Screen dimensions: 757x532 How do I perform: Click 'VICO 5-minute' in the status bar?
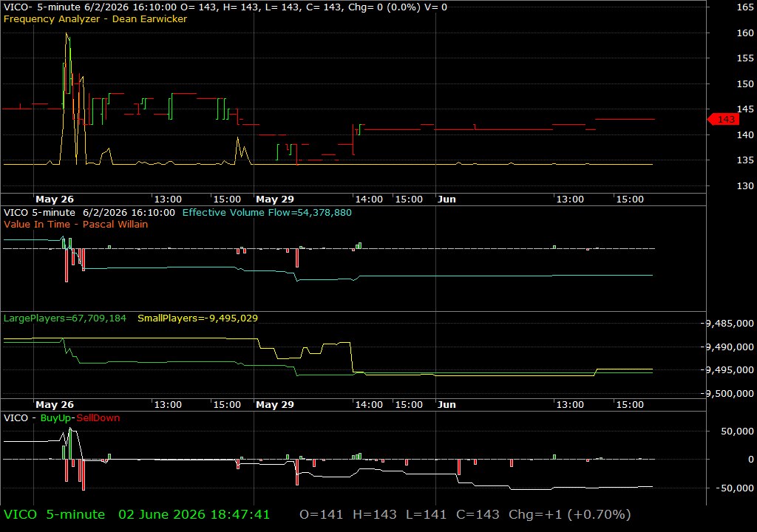(54, 514)
